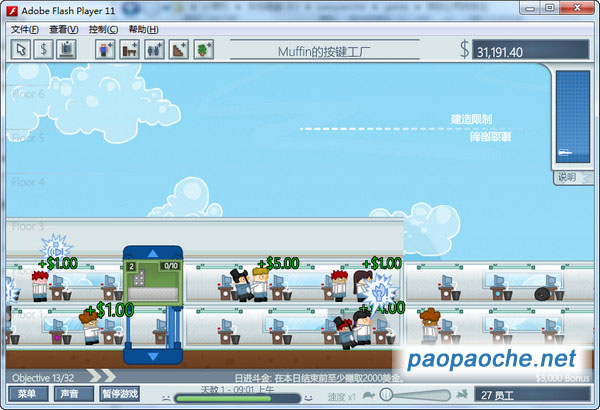The width and height of the screenshot is (600, 410).
Task: Click the green morale progress bar
Action: (x=237, y=398)
